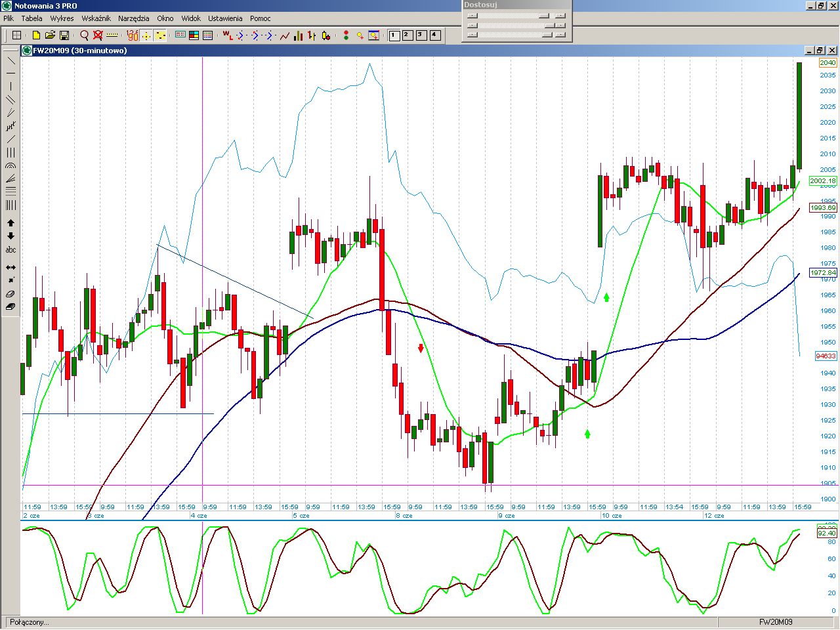Click the crossed-out magnifier reset zoom icon

point(98,35)
